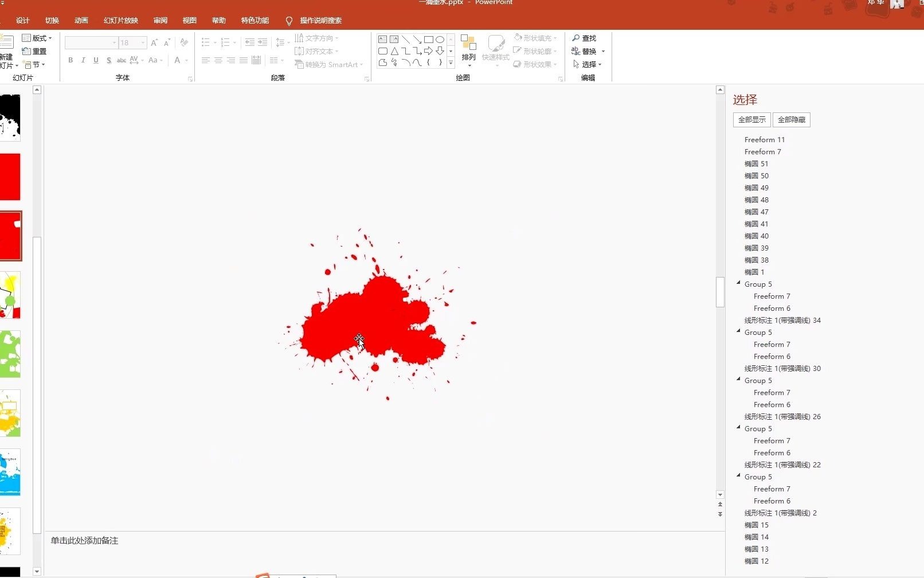
Task: Click the 重置 reset button
Action: (x=34, y=51)
